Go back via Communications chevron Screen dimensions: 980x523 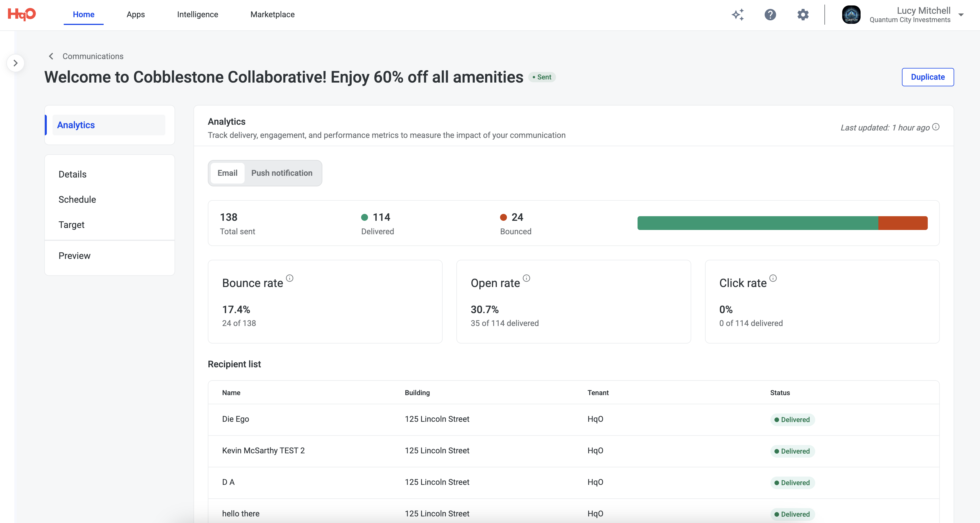tap(51, 56)
